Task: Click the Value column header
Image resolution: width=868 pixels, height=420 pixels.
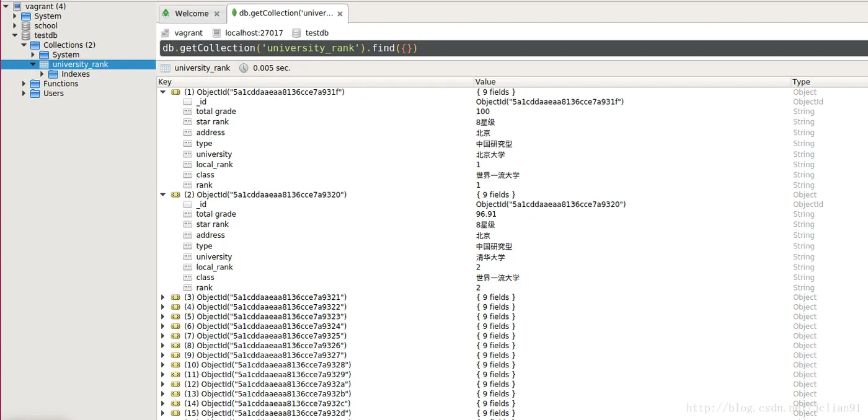Action: coord(632,82)
